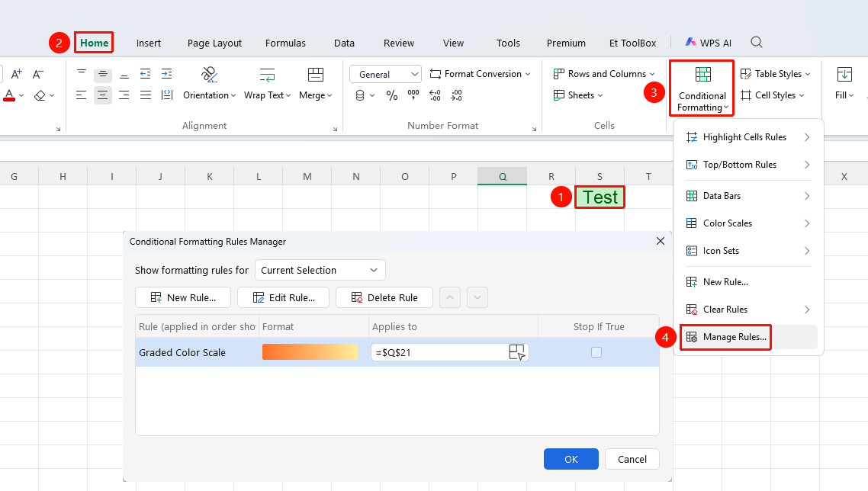Viewport: 868px width, 491px height.
Task: Click the Applies to range field
Action: tap(450, 352)
